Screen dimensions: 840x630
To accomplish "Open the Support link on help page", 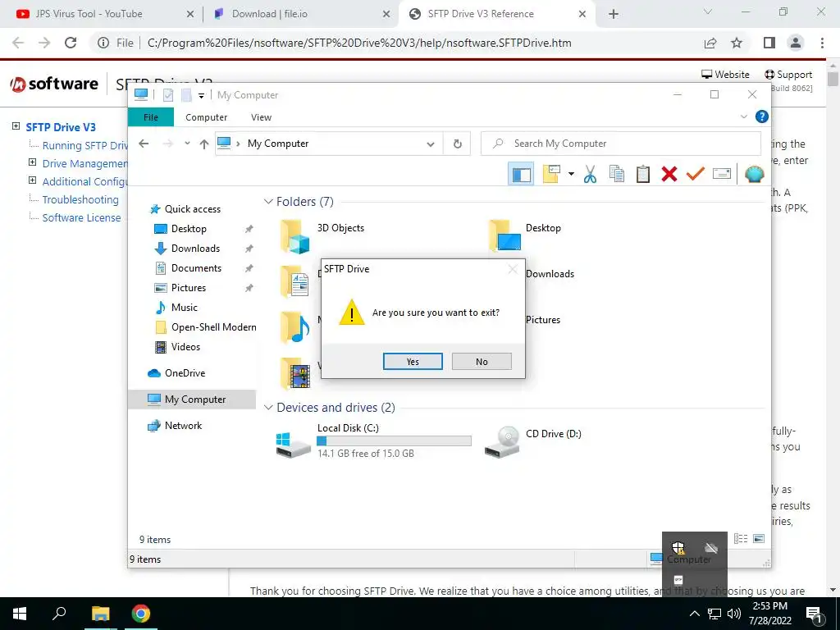I will [788, 75].
